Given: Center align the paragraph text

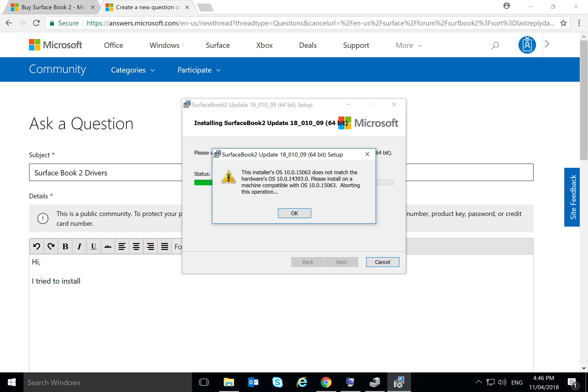Looking at the screenshot, I should [136, 247].
